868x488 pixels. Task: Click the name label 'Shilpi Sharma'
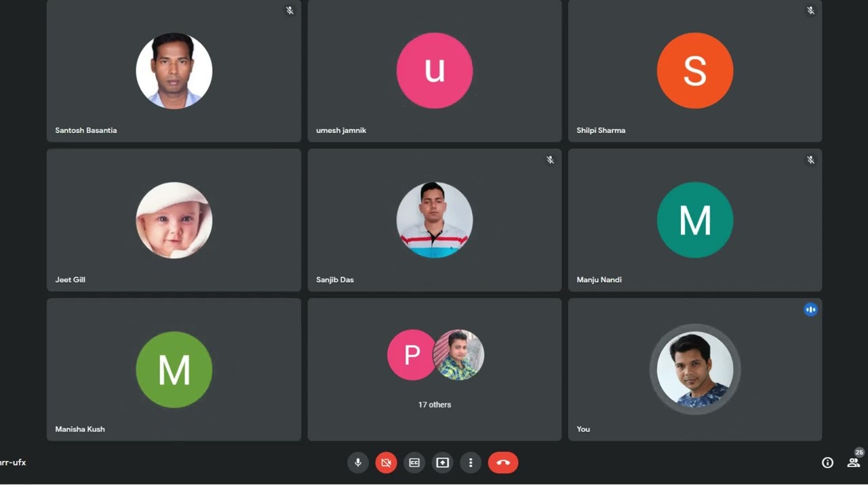(601, 130)
